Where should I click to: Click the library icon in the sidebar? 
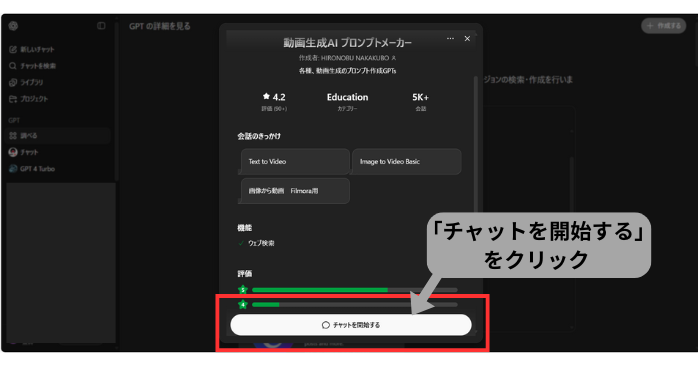point(13,82)
